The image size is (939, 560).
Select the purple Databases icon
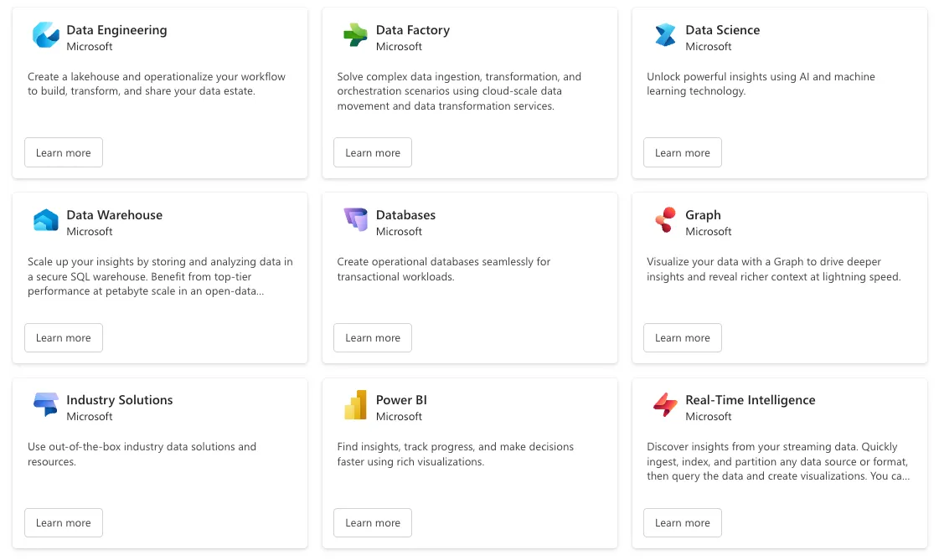point(355,219)
